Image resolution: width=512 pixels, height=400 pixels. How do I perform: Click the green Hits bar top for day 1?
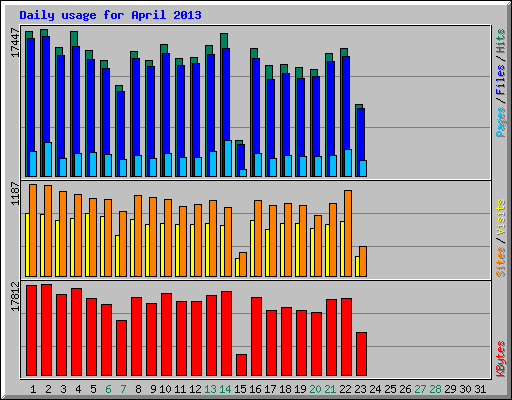[x=29, y=35]
